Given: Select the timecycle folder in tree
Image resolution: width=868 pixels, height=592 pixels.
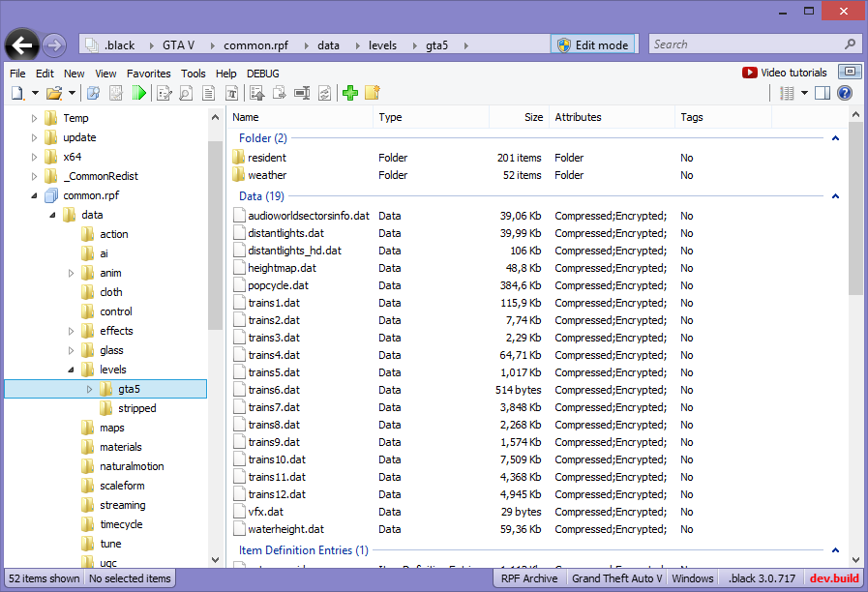Looking at the screenshot, I should [x=121, y=524].
